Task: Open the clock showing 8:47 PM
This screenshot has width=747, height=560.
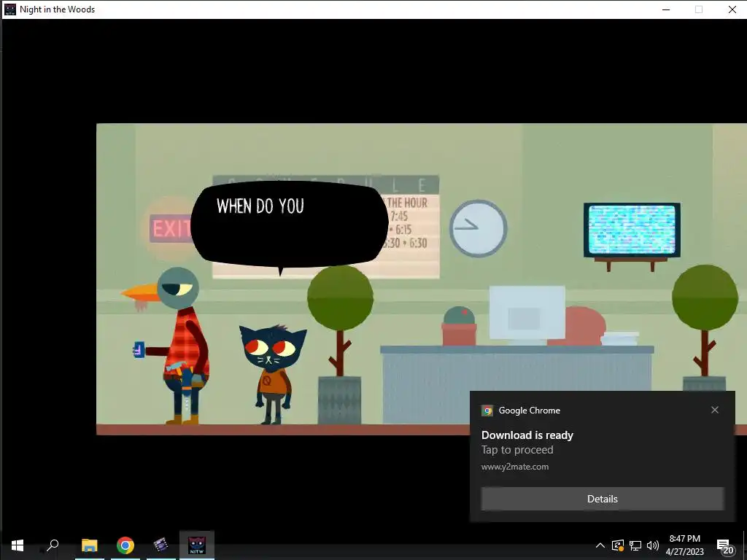Action: (684, 545)
